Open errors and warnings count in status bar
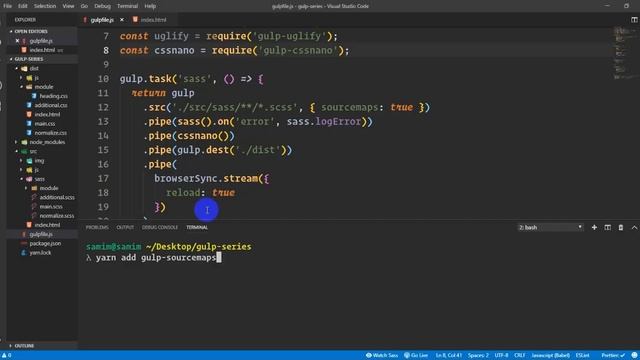Viewport: 640px width, 360px height. (x=7, y=356)
